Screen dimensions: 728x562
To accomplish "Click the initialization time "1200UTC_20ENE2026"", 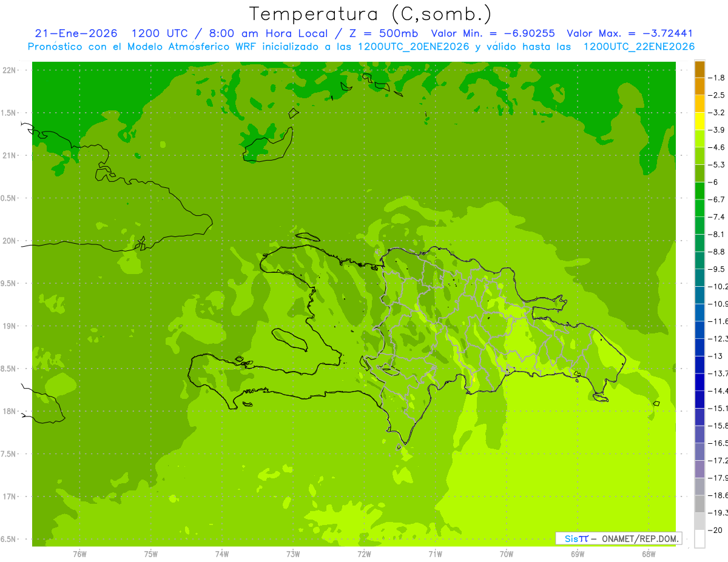I will point(414,47).
